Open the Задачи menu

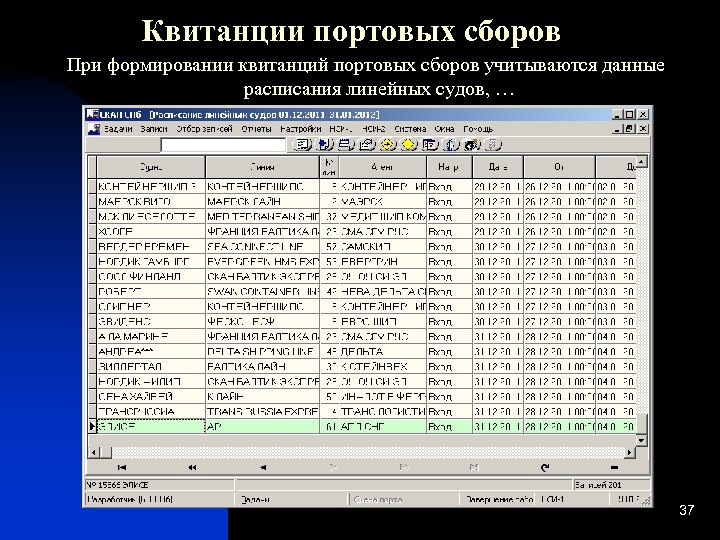pyautogui.click(x=118, y=129)
